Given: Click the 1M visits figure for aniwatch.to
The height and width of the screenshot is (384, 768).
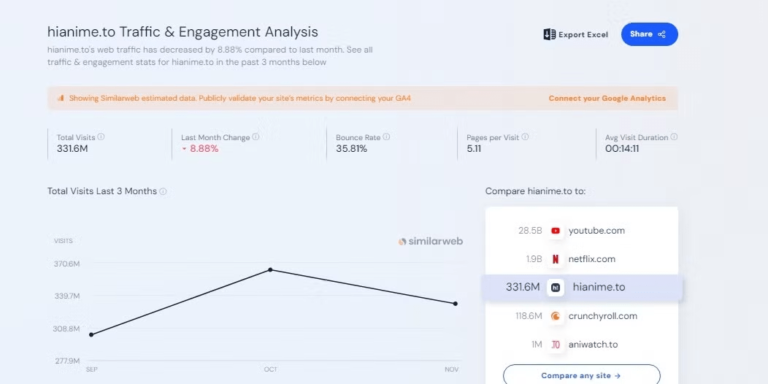Looking at the screenshot, I should click(x=537, y=344).
